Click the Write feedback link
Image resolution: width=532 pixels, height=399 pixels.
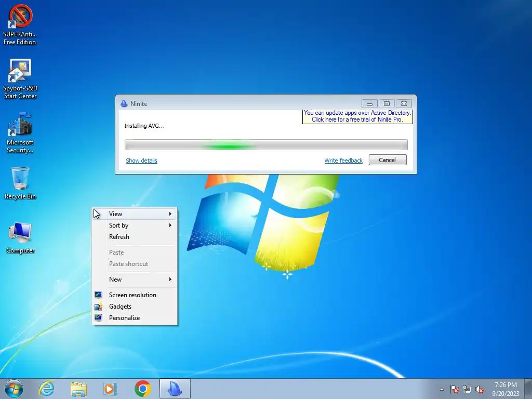click(343, 161)
